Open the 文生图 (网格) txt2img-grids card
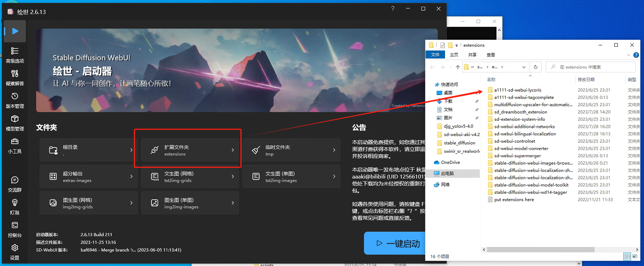 click(x=190, y=177)
